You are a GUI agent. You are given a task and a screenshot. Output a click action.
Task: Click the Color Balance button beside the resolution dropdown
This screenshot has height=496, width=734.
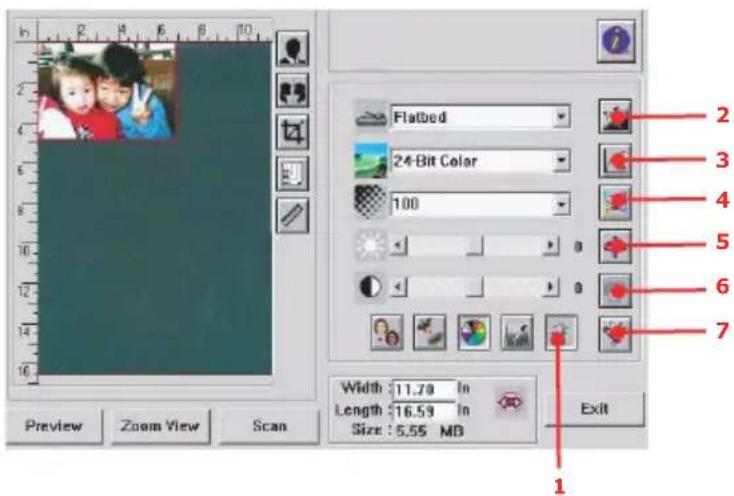(615, 203)
